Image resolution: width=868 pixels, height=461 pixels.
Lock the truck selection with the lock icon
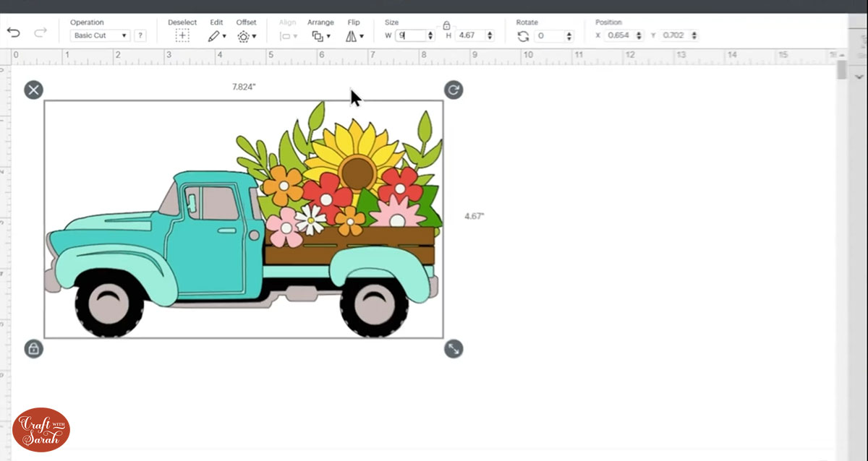[33, 349]
